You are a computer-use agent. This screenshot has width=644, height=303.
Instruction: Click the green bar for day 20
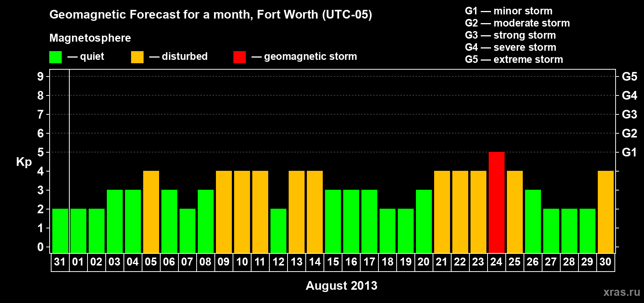(424, 221)
